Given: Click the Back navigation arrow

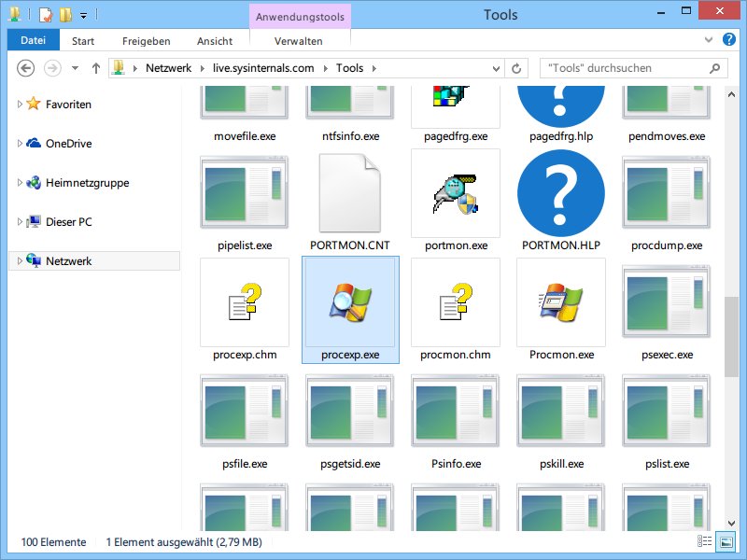Looking at the screenshot, I should (26, 68).
